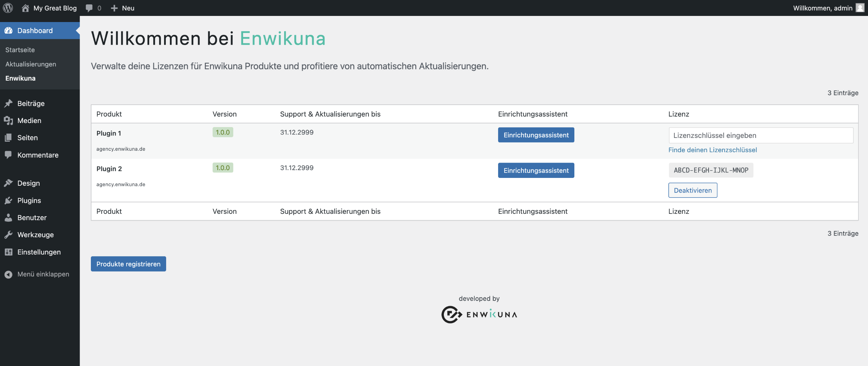The image size is (868, 366).
Task: Click Deaktivieren for Plugin 2 license
Action: [x=693, y=190]
